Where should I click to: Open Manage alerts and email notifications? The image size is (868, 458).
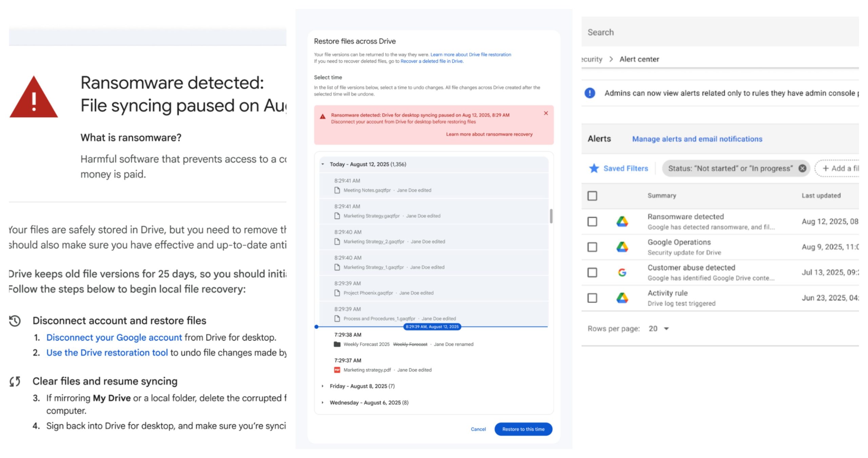point(697,139)
